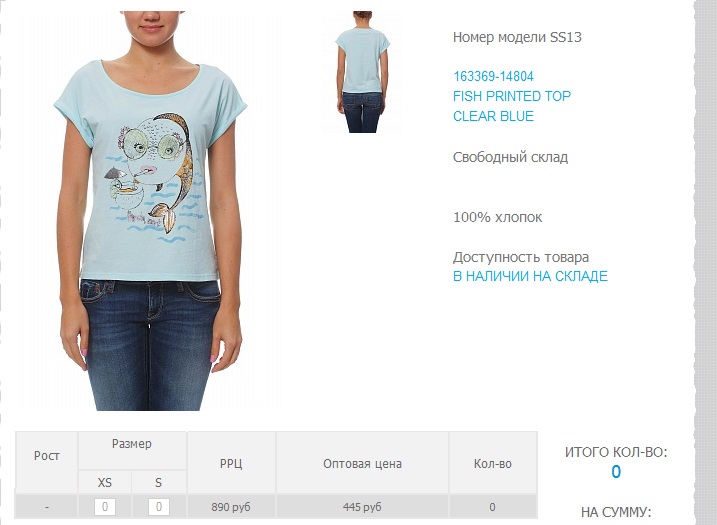Select the CLEAR BLUE color link
Screen dimensions: 717x525
click(493, 116)
